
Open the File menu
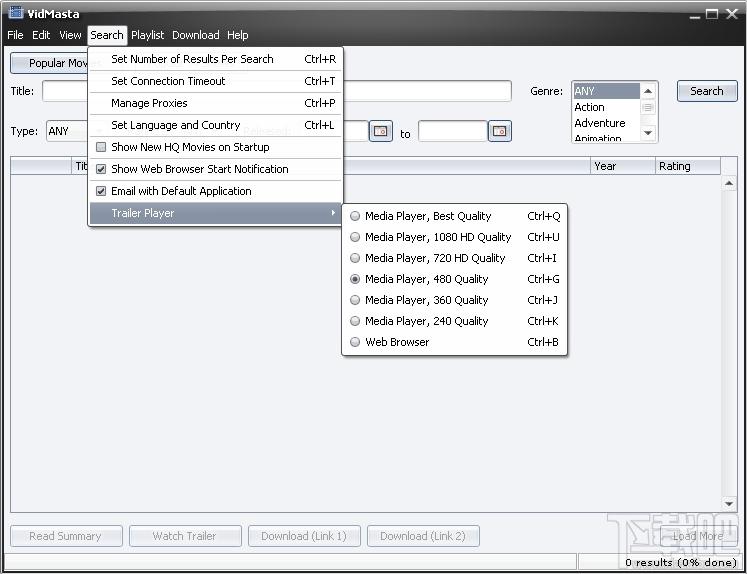(x=15, y=35)
